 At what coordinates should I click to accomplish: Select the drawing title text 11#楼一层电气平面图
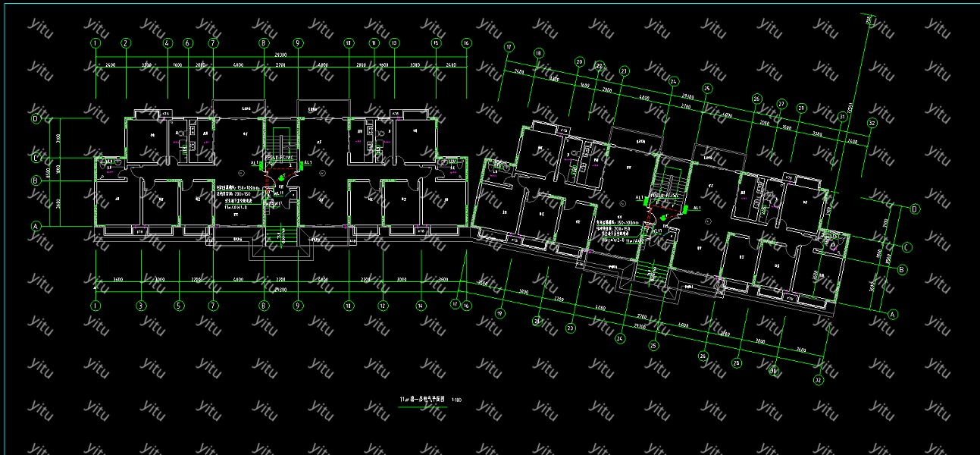click(x=423, y=400)
